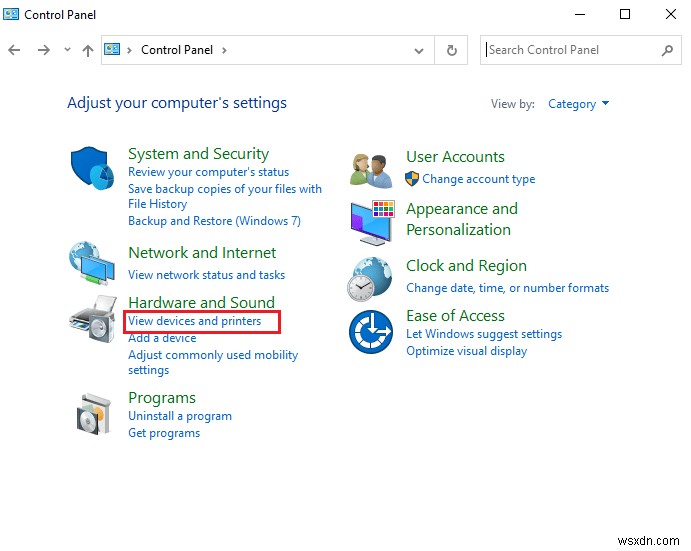This screenshot has height=551, width=691.
Task: Click Optimize visual display link
Action: (466, 351)
